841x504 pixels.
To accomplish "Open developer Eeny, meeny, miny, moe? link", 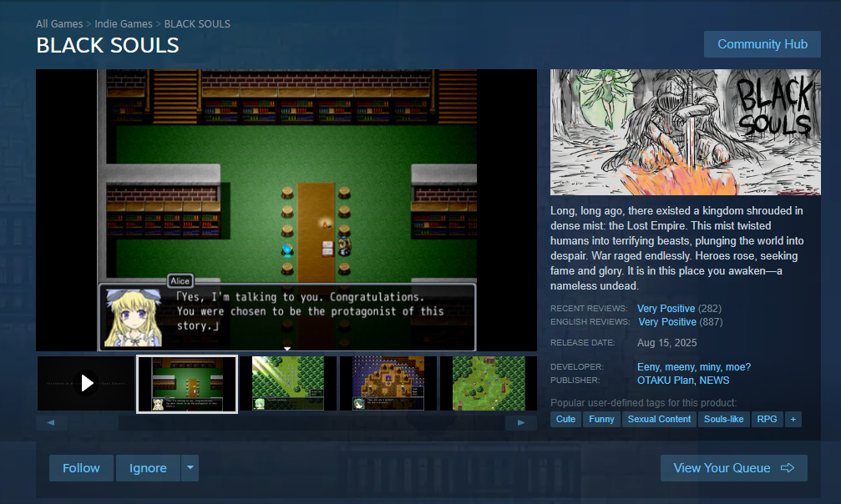I will tap(694, 367).
